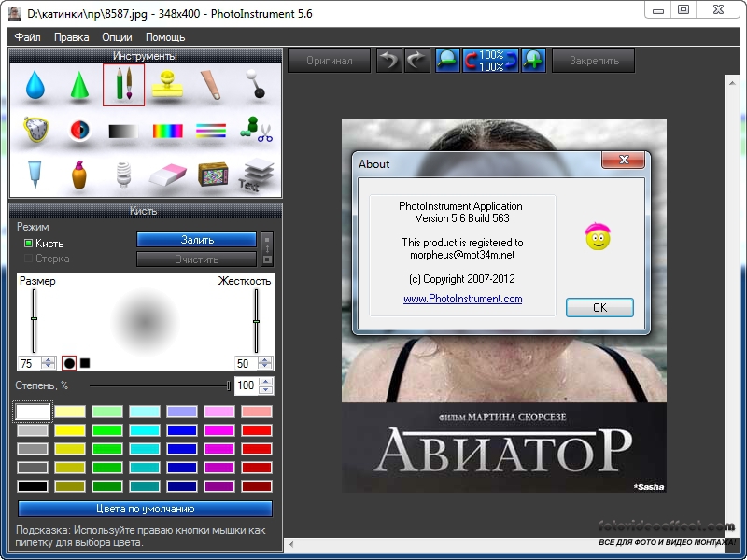Open the Файл menu

tap(27, 37)
